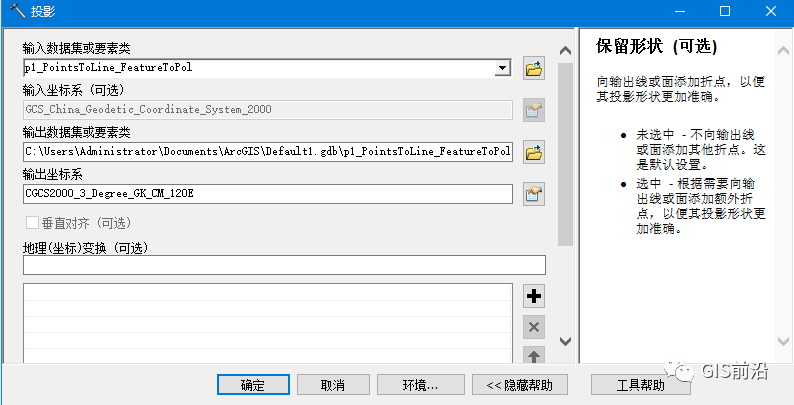Toggle the 垂直对齐 checkbox
The image size is (794, 405).
click(x=32, y=223)
